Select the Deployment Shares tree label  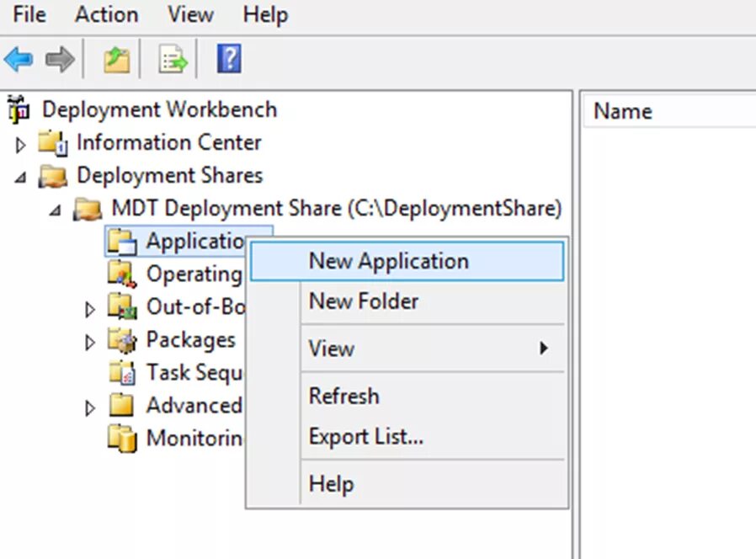coord(170,176)
